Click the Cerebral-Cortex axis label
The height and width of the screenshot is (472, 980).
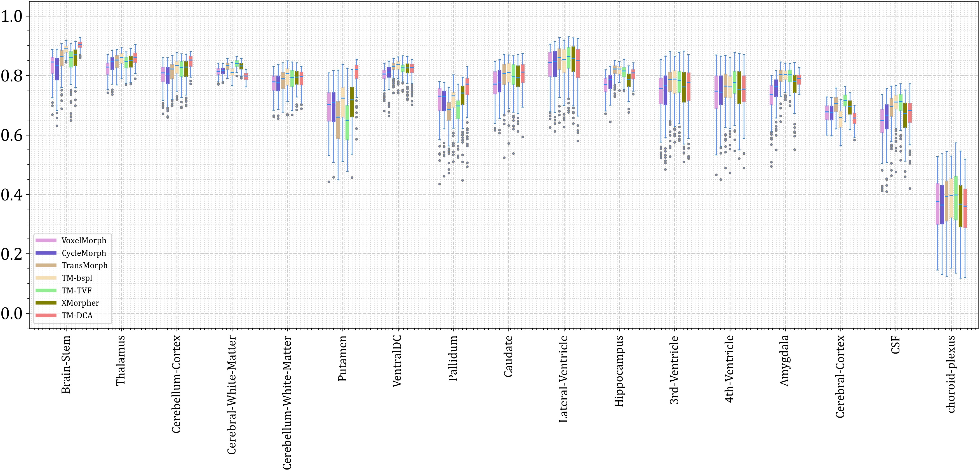[840, 377]
